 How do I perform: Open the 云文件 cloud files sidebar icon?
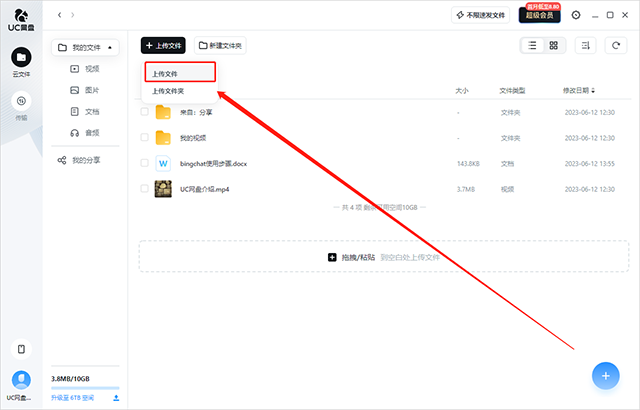click(21, 58)
